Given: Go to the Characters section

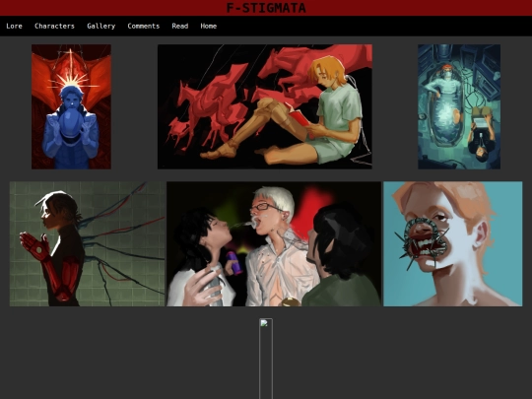Looking at the screenshot, I should [54, 27].
